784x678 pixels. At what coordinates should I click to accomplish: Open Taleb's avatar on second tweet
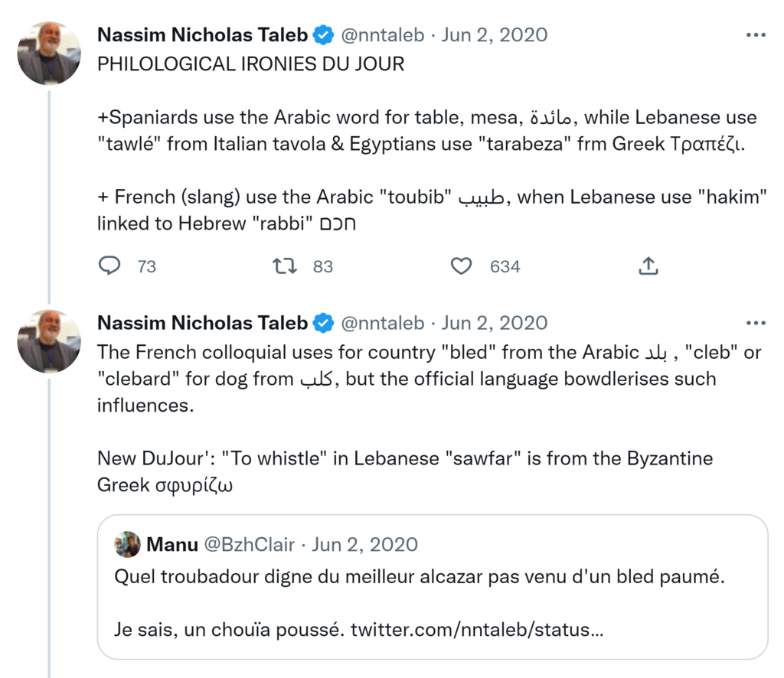49,341
